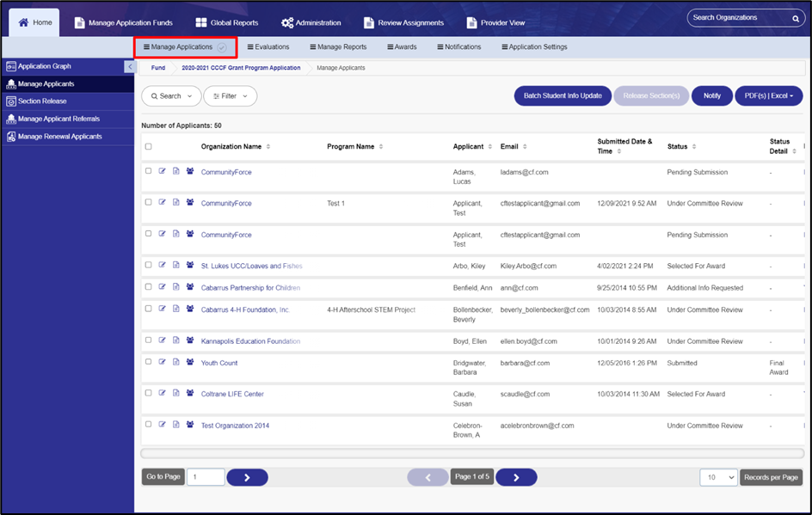Image resolution: width=812 pixels, height=515 pixels.
Task: Sort by Email column arrows
Action: [x=525, y=146]
